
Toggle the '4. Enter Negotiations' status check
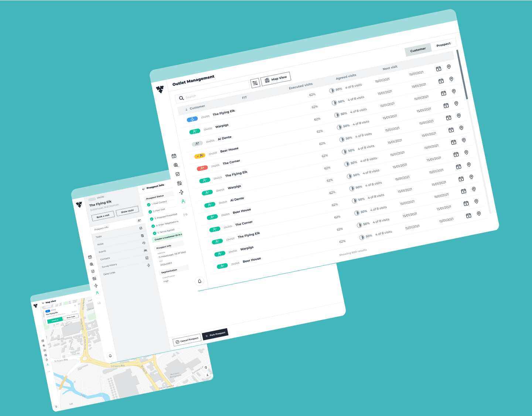153,226
